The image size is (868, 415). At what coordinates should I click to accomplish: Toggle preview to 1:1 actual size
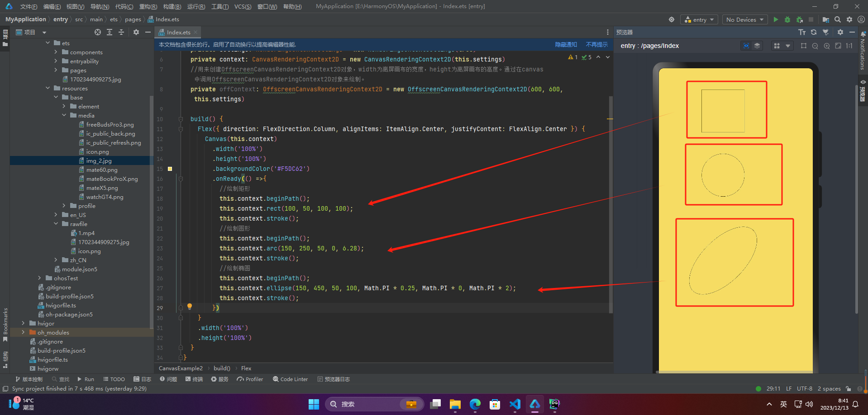[x=849, y=46]
